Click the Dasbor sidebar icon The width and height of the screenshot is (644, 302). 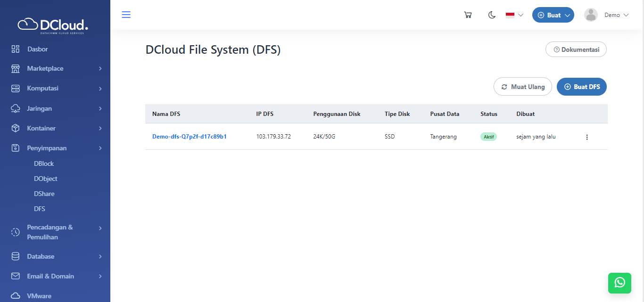(16, 49)
